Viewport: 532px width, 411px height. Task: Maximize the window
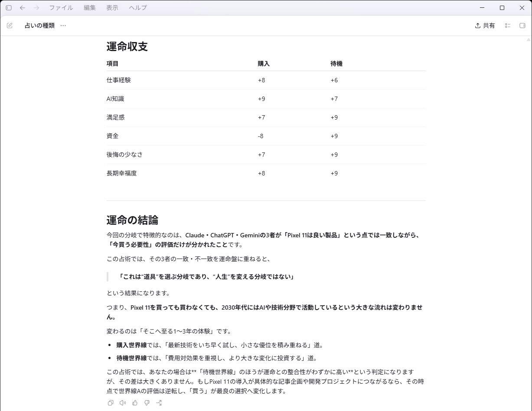click(x=502, y=8)
